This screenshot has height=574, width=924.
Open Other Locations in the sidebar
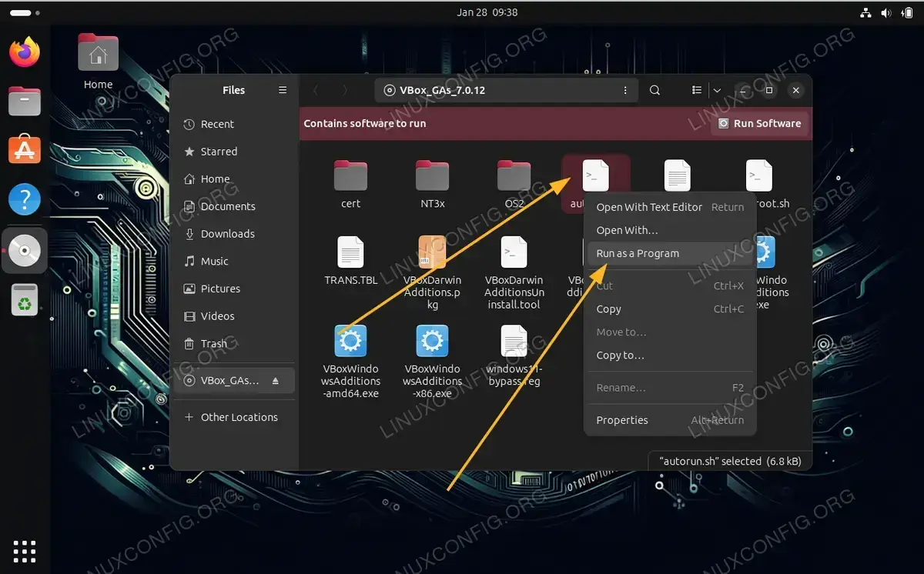click(235, 417)
